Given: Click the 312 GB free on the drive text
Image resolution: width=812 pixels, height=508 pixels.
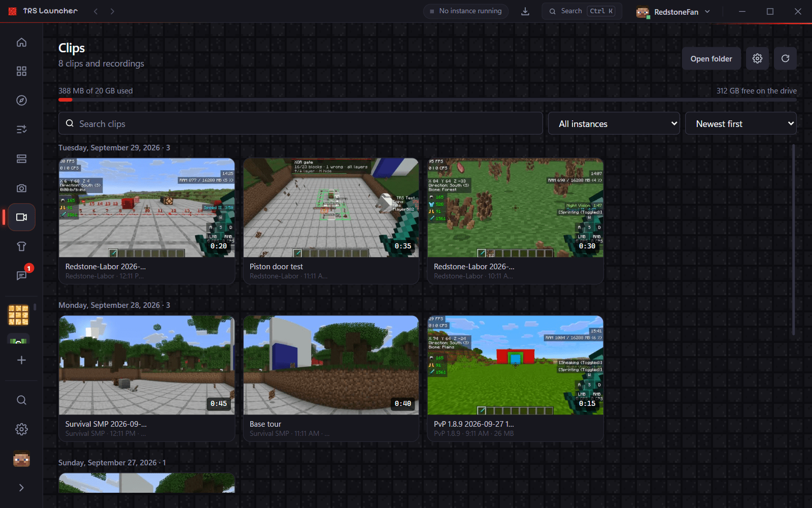Looking at the screenshot, I should (756, 91).
